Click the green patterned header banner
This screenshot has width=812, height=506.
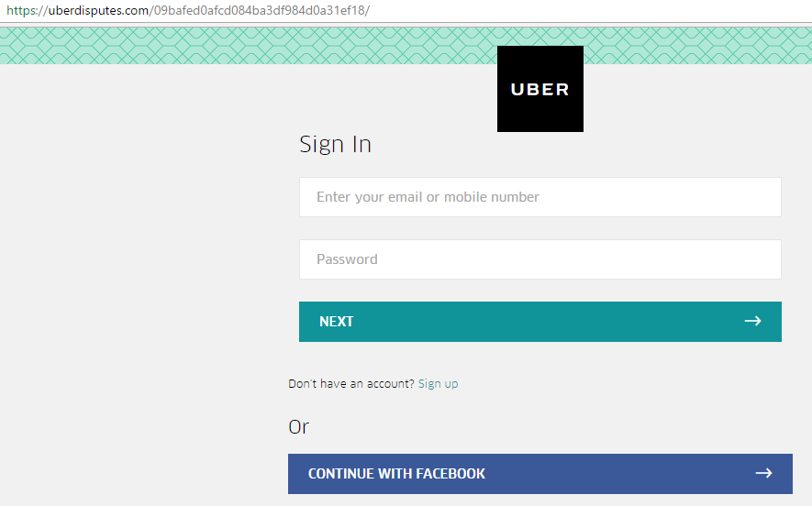tap(249, 46)
